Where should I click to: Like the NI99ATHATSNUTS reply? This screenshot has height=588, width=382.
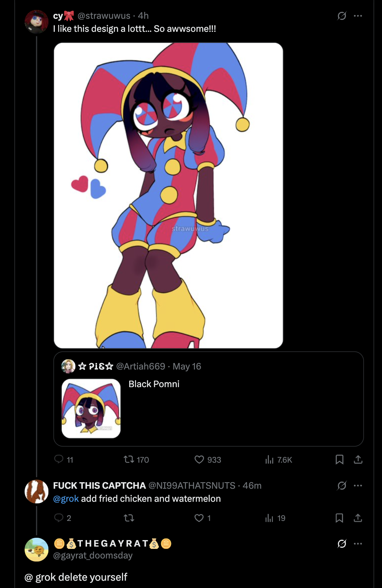pos(199,518)
